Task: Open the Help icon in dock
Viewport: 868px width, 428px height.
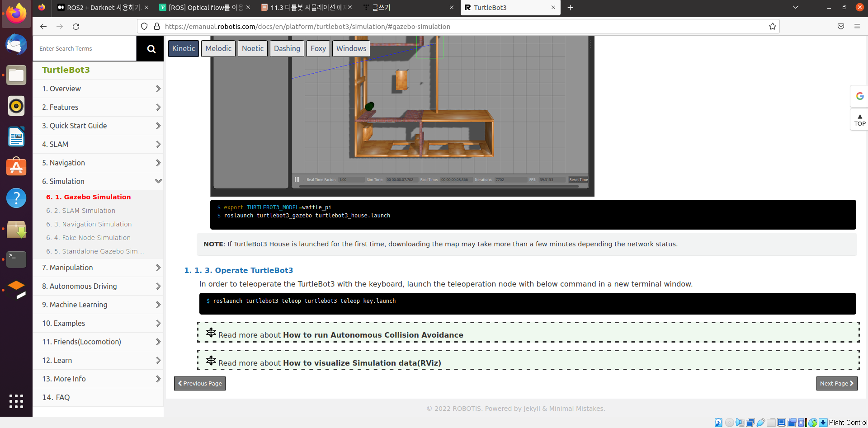Action: (x=16, y=198)
